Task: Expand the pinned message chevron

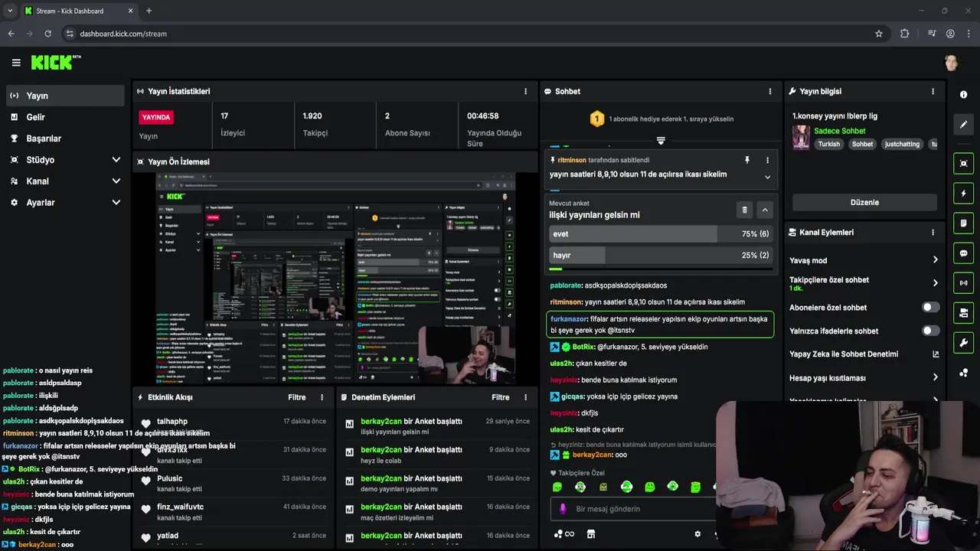Action: pyautogui.click(x=767, y=177)
